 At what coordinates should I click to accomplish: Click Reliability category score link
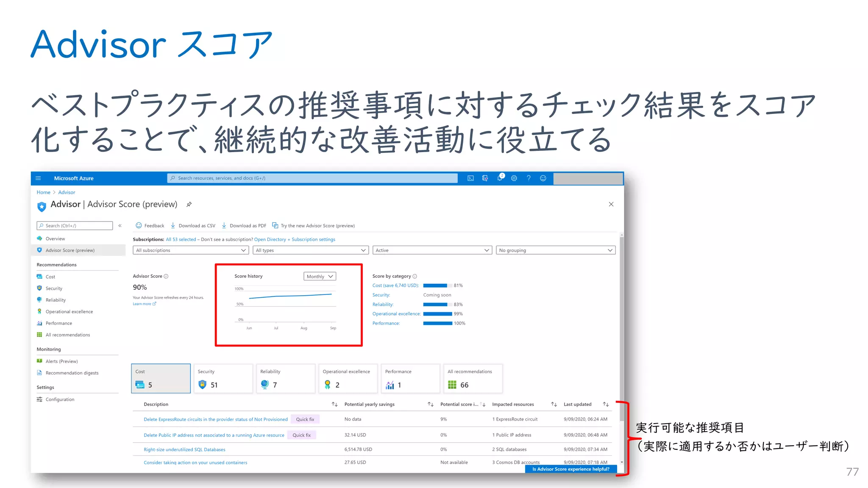coord(383,305)
